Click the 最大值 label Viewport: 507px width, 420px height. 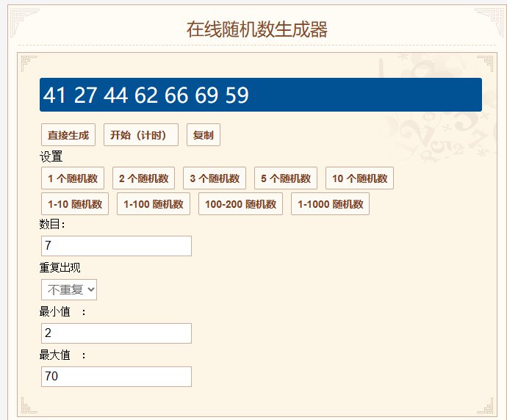[54, 355]
